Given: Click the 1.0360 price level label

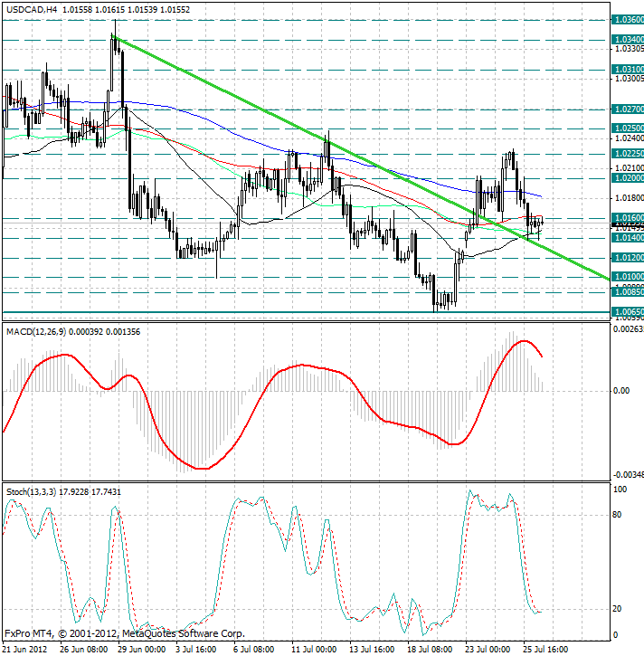Looking at the screenshot, I should [628, 19].
